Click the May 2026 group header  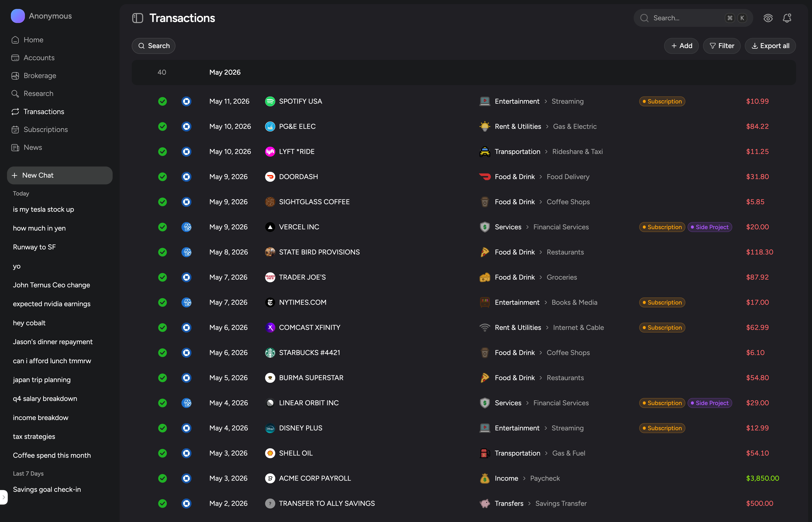click(464, 72)
